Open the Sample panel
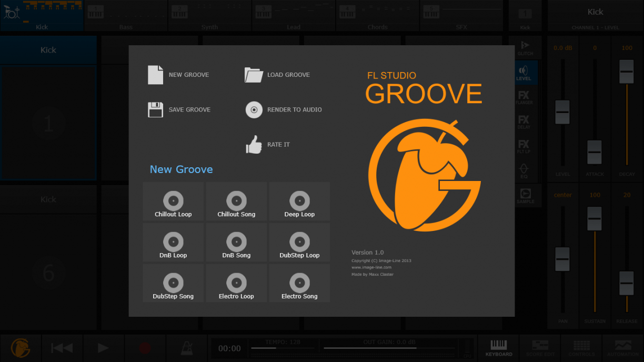 pyautogui.click(x=525, y=195)
